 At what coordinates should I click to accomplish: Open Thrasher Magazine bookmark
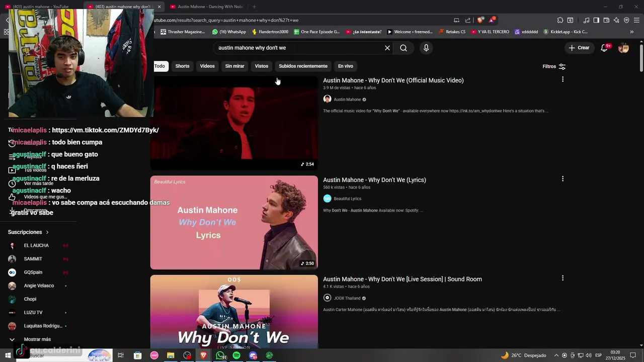tap(183, 32)
